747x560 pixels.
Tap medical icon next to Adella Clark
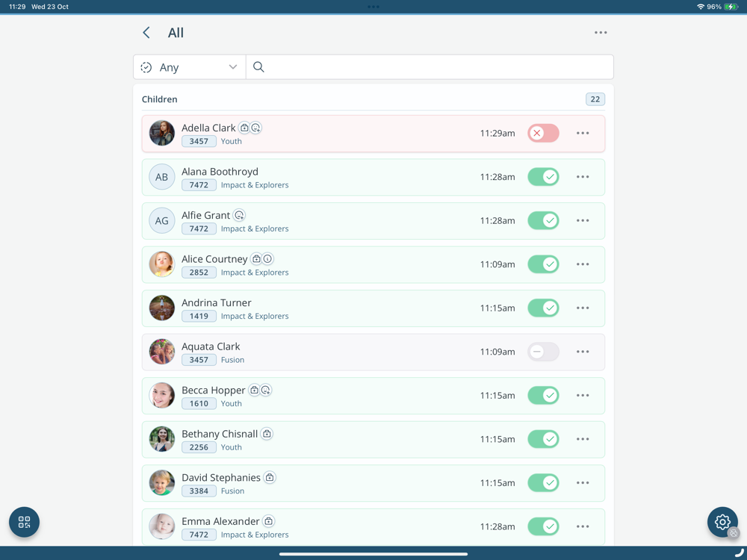244,128
